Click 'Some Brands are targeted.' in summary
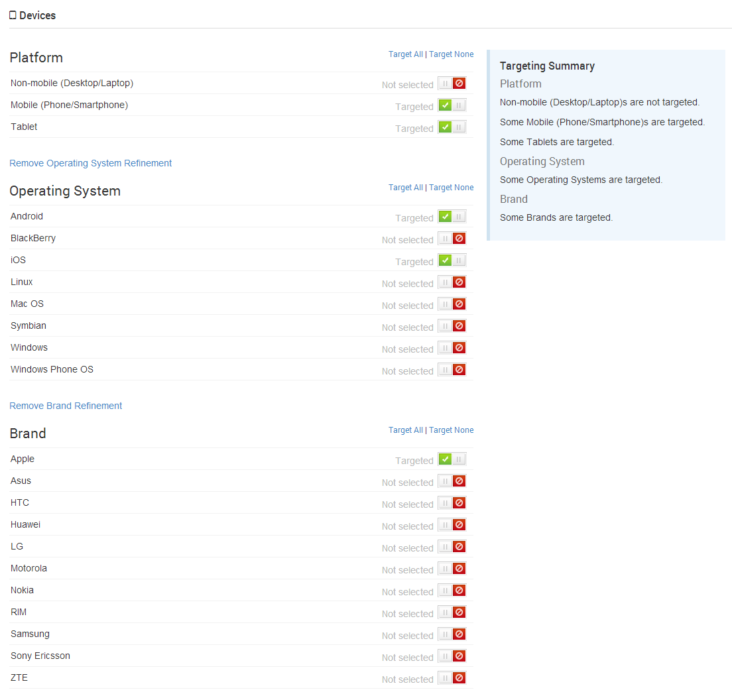Viewport: 732px width, 700px height. [x=556, y=217]
